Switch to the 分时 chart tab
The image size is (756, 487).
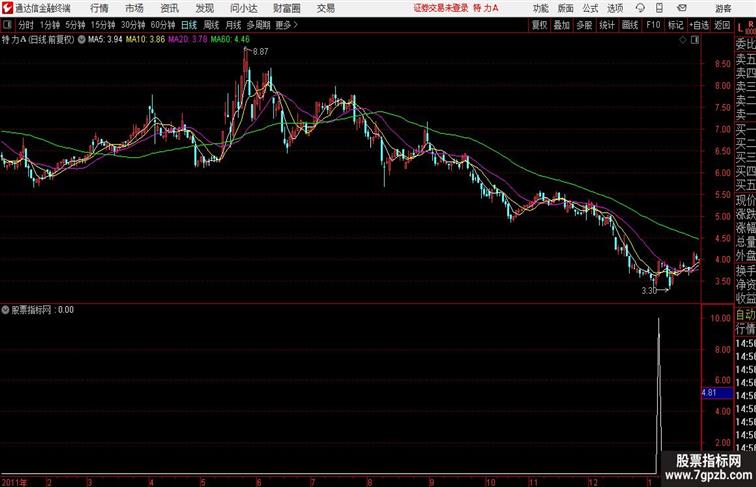click(26, 25)
